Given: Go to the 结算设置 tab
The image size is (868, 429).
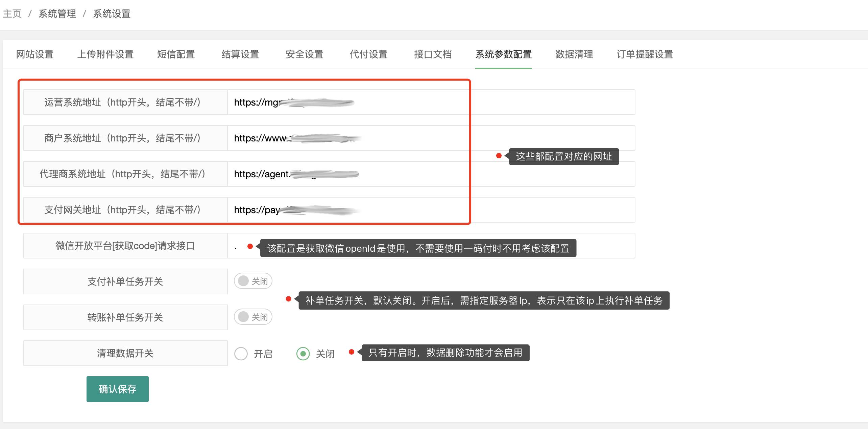Looking at the screenshot, I should [x=240, y=54].
